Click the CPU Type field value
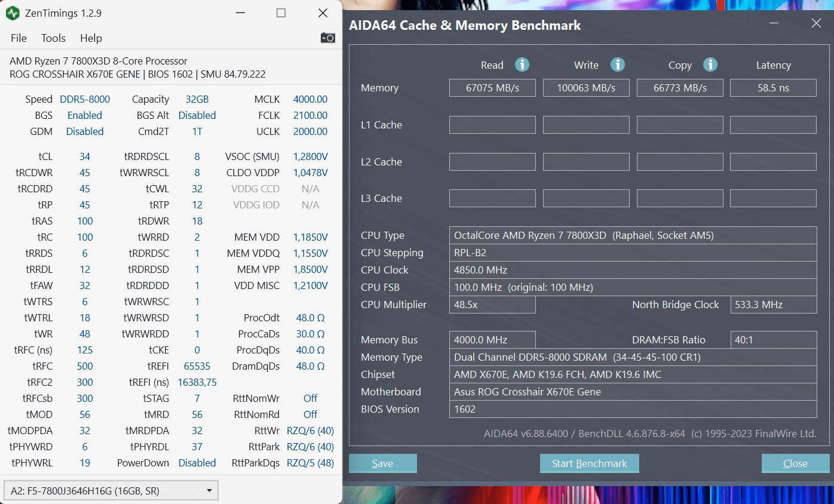Image resolution: width=834 pixels, height=504 pixels. 633,235
